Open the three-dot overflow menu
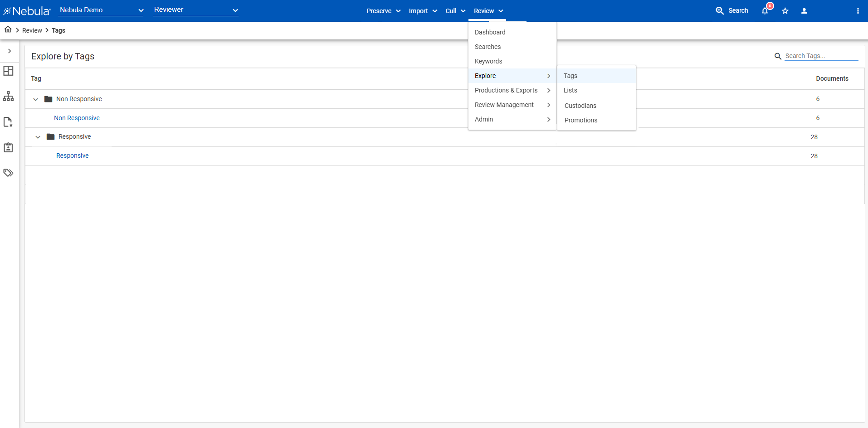The image size is (868, 428). pyautogui.click(x=858, y=10)
